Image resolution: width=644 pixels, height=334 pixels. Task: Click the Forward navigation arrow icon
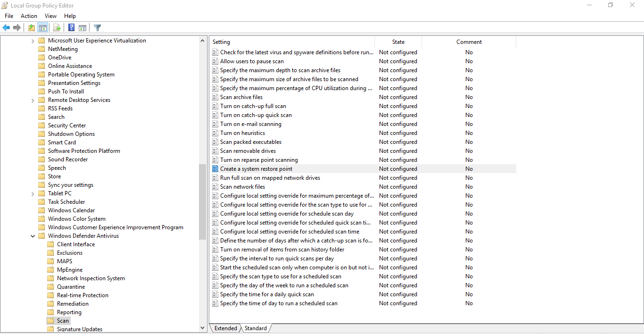click(x=17, y=27)
